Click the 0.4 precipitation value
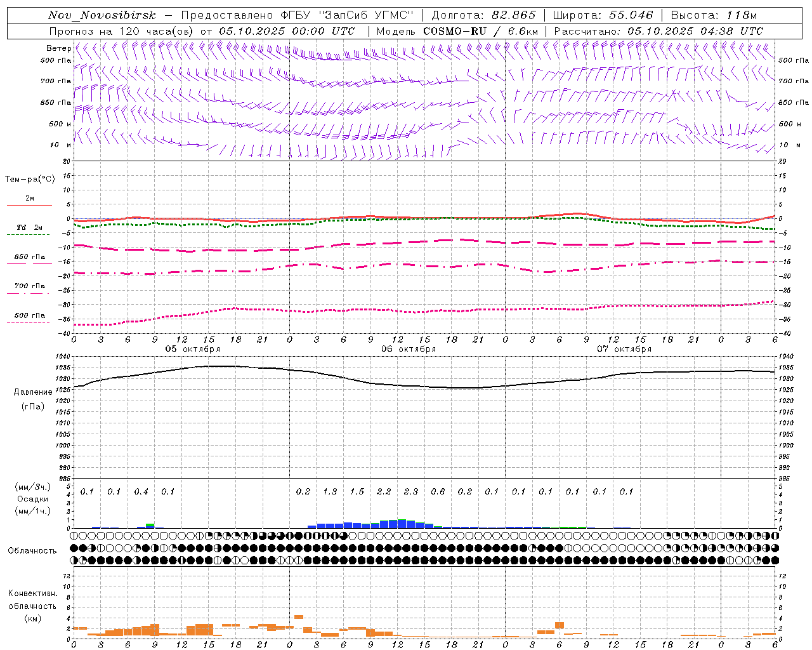 (x=141, y=492)
